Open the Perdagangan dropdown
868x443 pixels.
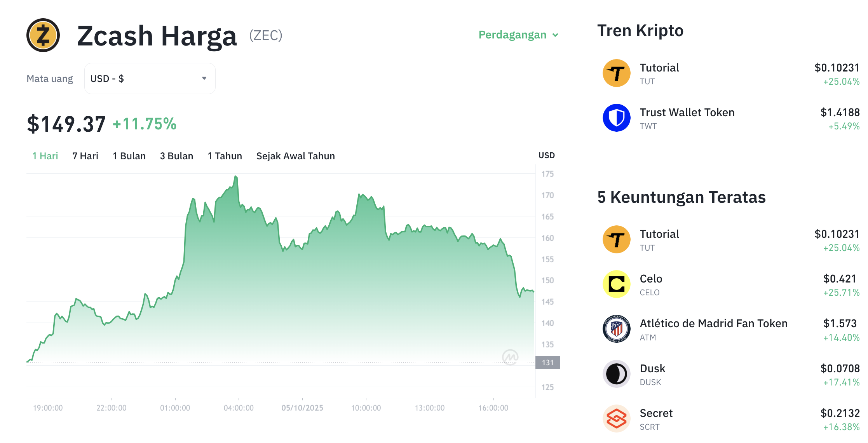pos(518,35)
